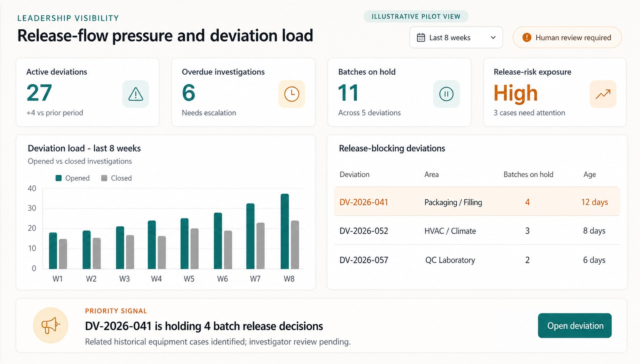The width and height of the screenshot is (640, 364).
Task: Click the trending-up arrow icon on Release-risk exposure
Action: coord(603,94)
